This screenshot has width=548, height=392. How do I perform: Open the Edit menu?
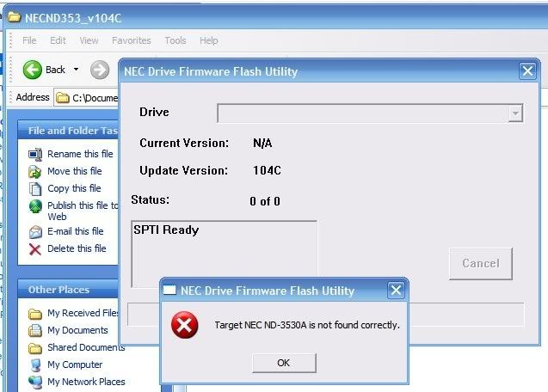pyautogui.click(x=58, y=40)
